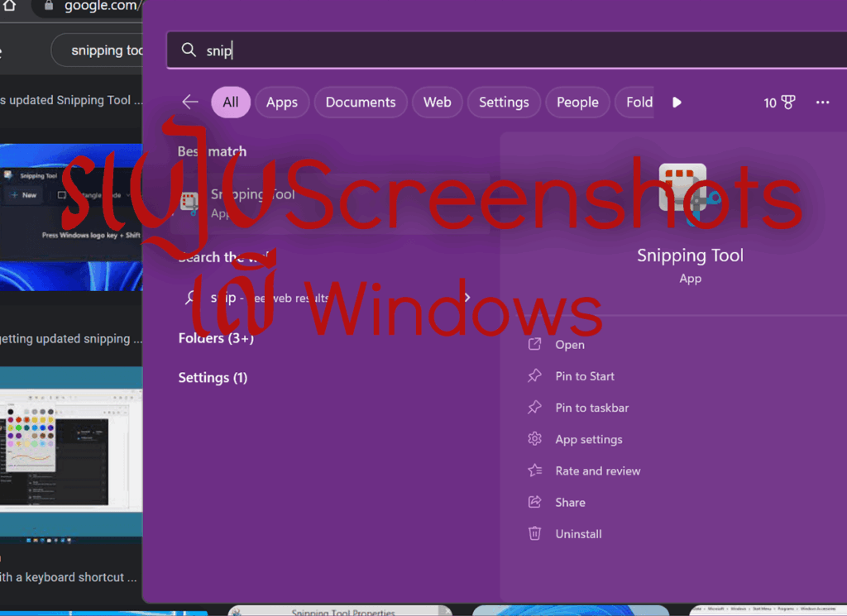Select the Documents search filter
The image size is (847, 616).
click(361, 102)
